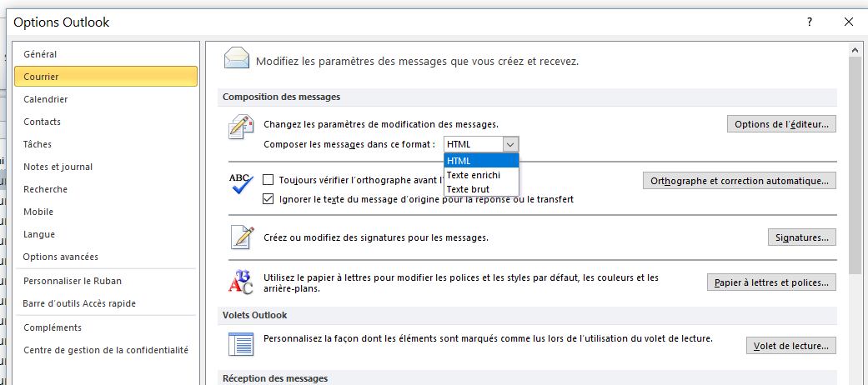Click the vertical scrollbar of the options pane
The height and width of the screenshot is (385, 868).
pos(855,167)
